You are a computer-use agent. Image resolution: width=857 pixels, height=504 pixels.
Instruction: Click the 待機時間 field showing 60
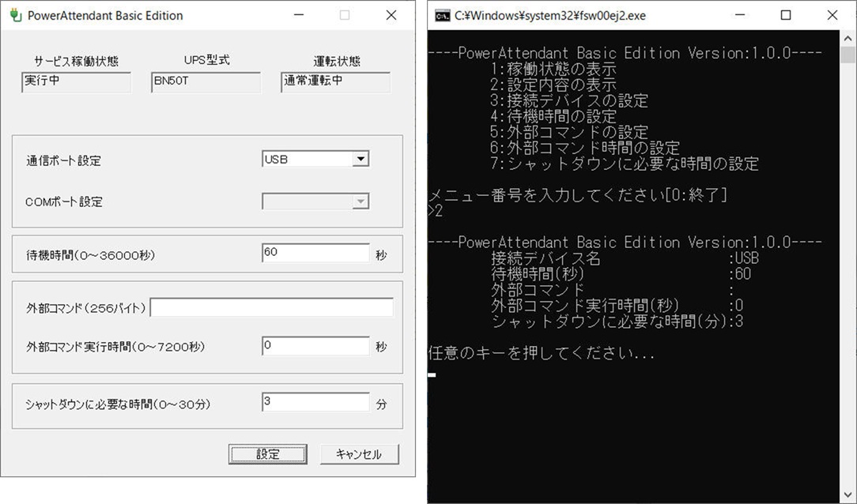[315, 254]
